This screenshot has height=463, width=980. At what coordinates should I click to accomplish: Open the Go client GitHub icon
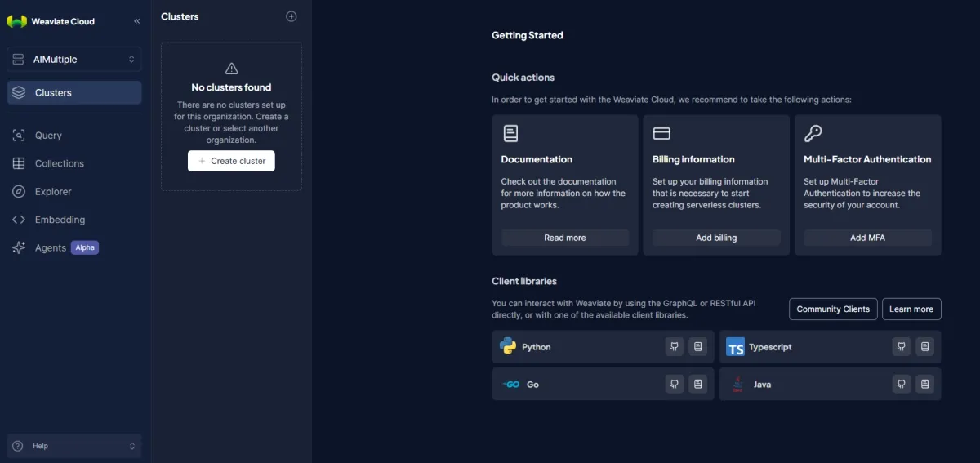(x=674, y=384)
